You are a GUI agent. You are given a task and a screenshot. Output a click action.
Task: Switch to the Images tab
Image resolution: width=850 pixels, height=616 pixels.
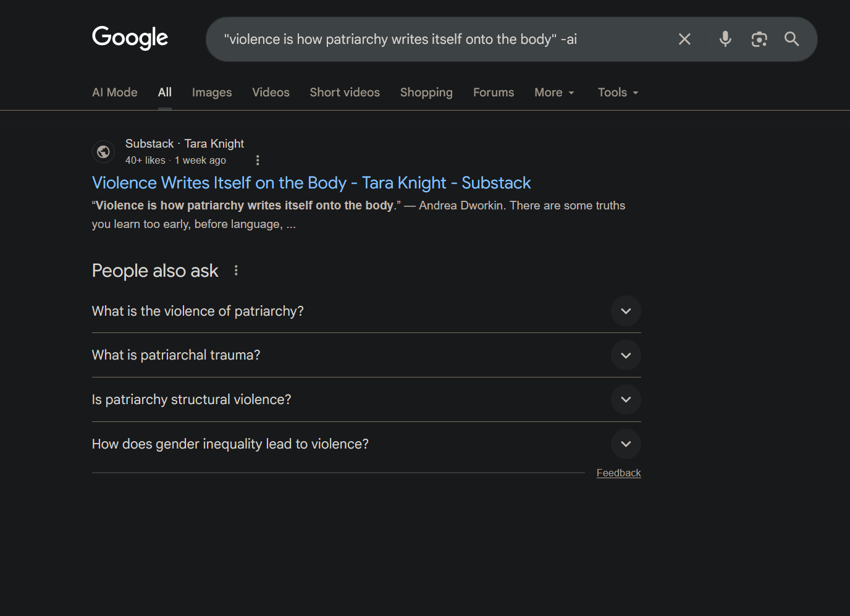point(212,93)
